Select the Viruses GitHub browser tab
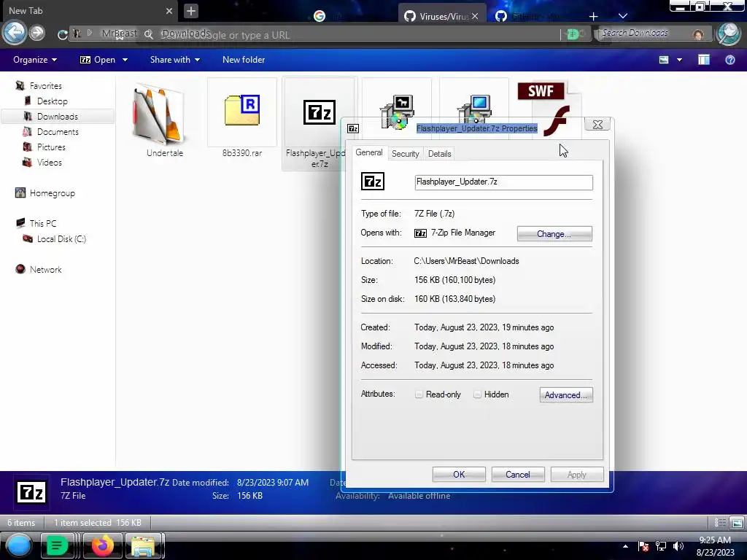This screenshot has height=560, width=747. point(441,16)
